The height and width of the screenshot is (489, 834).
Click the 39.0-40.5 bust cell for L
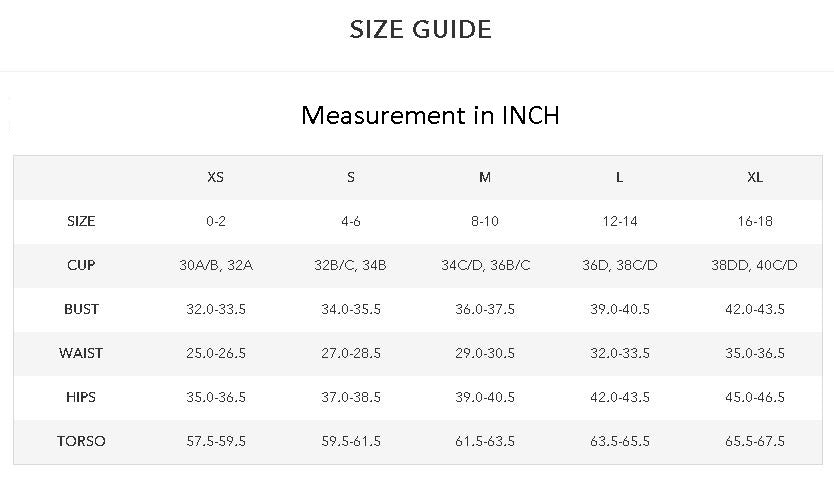(x=620, y=309)
